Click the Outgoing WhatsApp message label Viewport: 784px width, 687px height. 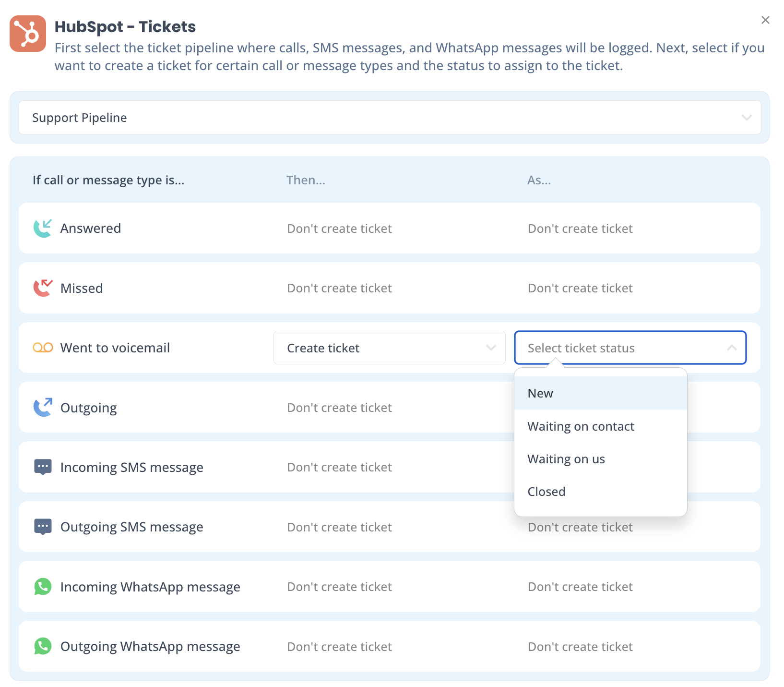click(x=150, y=647)
